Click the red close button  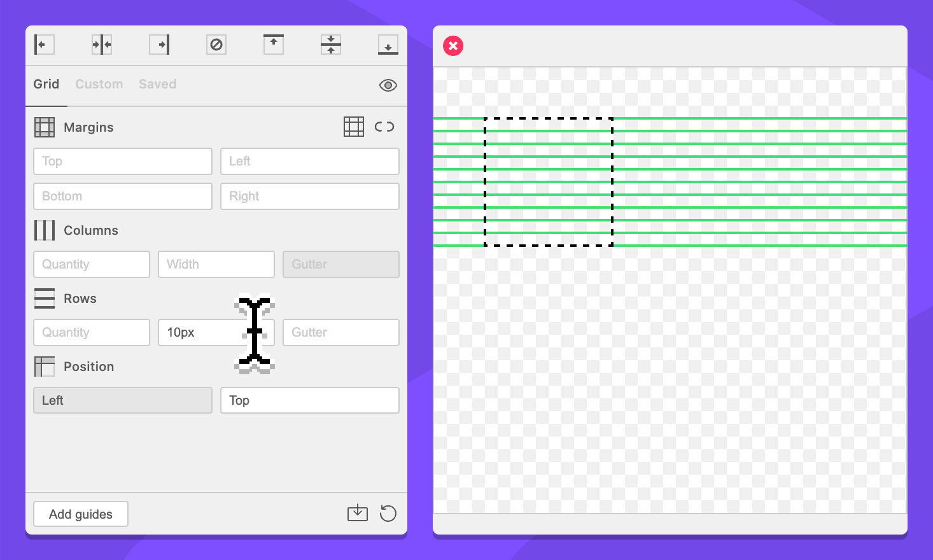pyautogui.click(x=453, y=46)
